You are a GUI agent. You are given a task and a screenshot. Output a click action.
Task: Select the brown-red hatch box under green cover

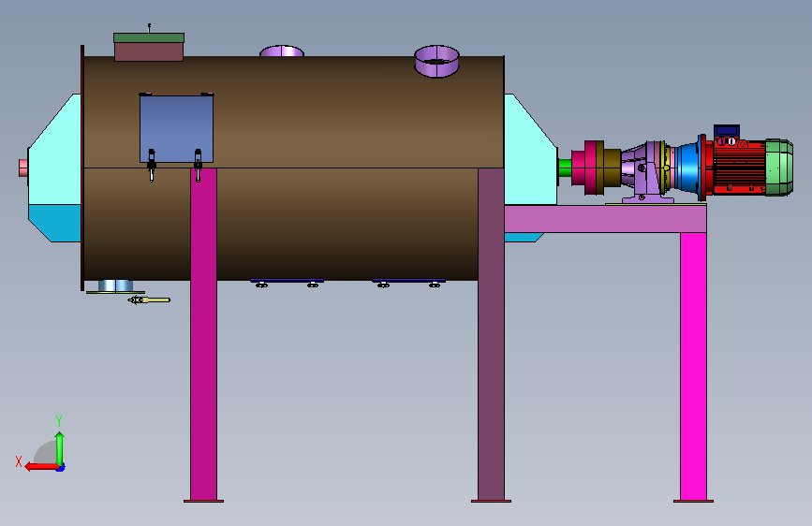pyautogui.click(x=149, y=51)
